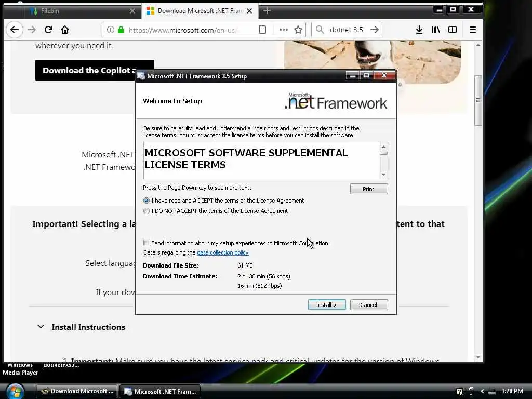Bookmark this page with the star icon

click(298, 30)
